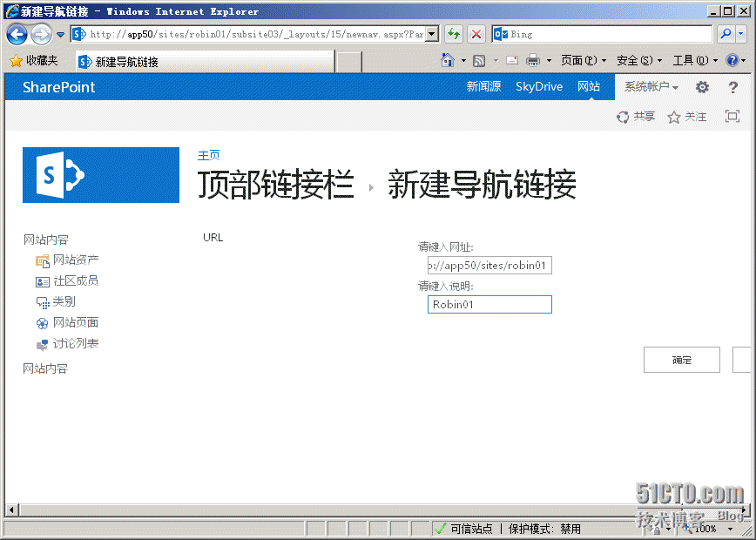This screenshot has height=540, width=756.
Task: Click the 类别 list icon
Action: pyautogui.click(x=43, y=303)
